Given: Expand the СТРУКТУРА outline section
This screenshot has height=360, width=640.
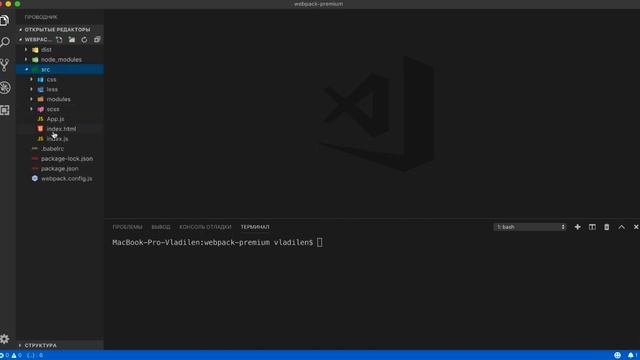Looking at the screenshot, I should (60, 345).
